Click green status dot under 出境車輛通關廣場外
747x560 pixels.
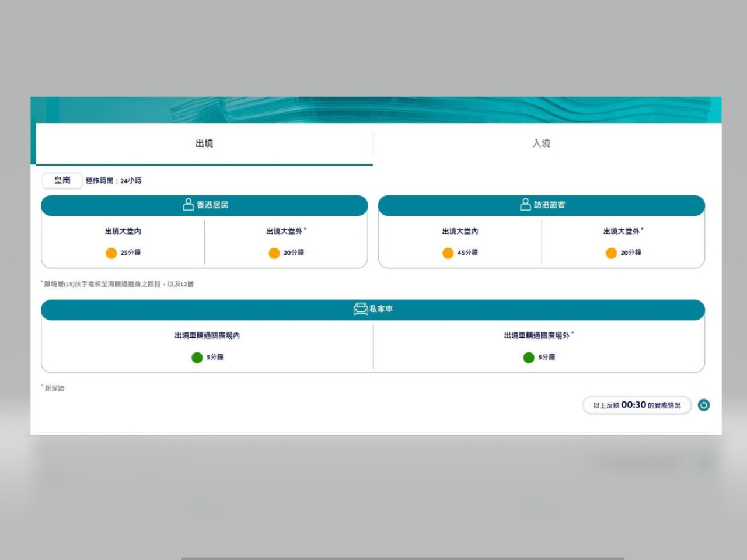point(529,357)
